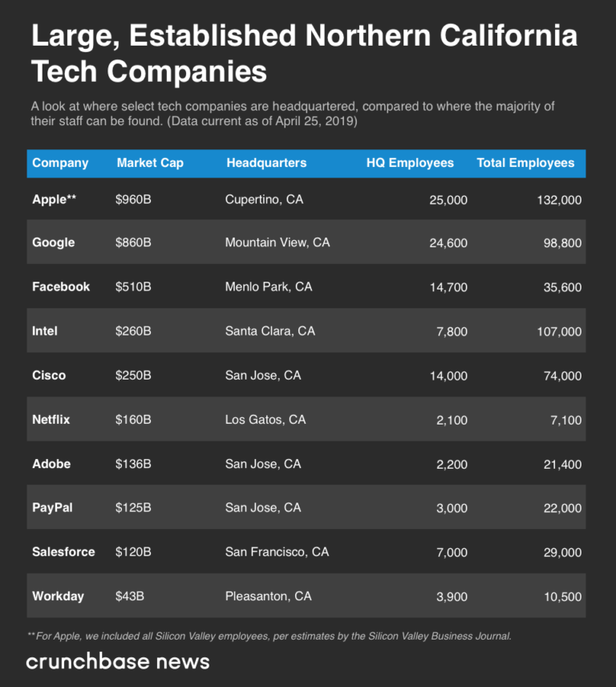Select the Workday company name
The image size is (616, 687).
point(59,596)
